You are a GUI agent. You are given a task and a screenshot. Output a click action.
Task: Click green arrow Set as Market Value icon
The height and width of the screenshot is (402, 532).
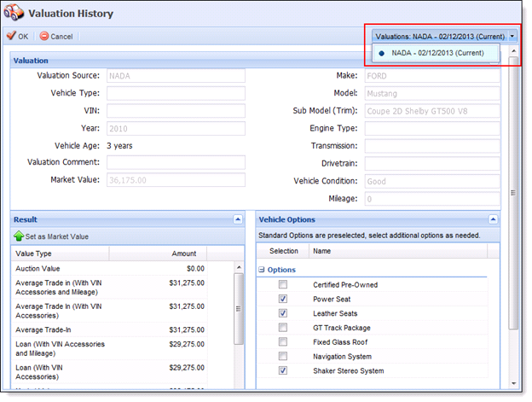[19, 236]
